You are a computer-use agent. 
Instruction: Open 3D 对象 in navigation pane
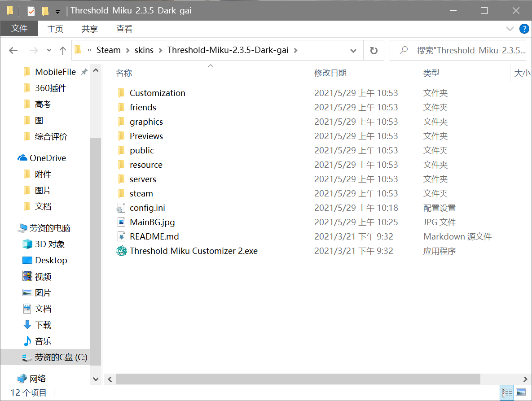pyautogui.click(x=44, y=244)
